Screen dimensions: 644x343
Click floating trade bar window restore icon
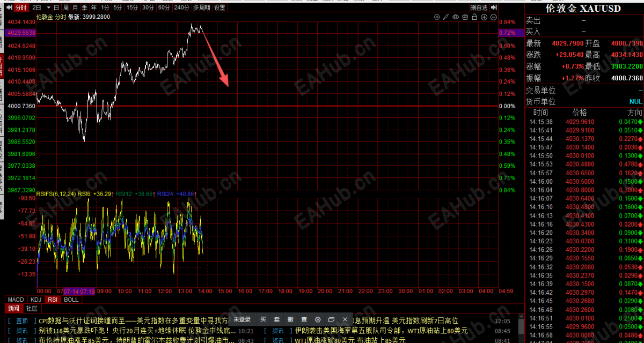331,319
